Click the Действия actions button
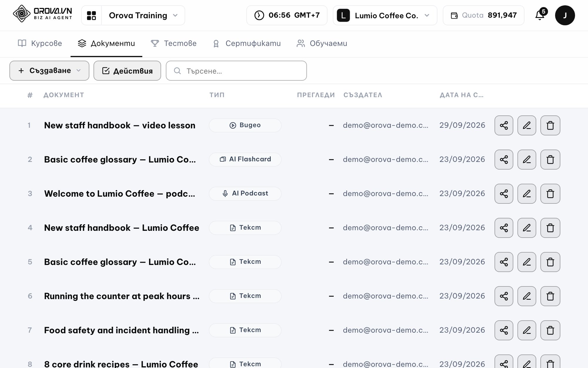Screen dimensions: 588x368 click(x=127, y=71)
